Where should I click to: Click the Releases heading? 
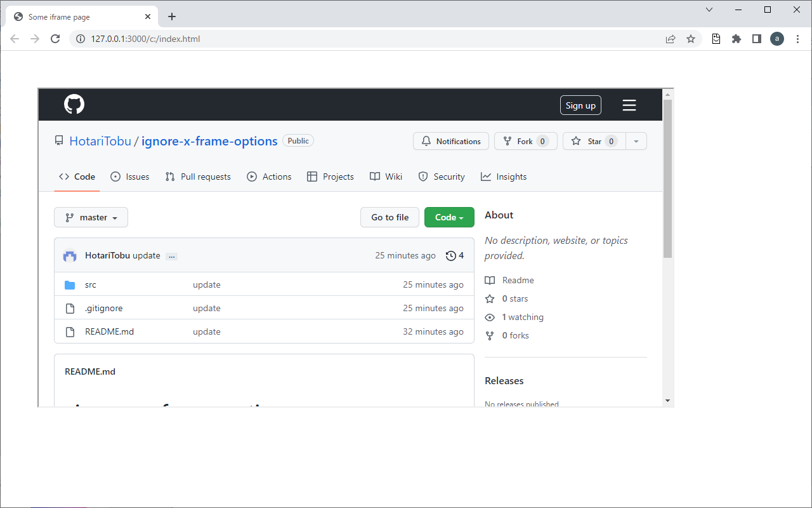[x=504, y=380]
